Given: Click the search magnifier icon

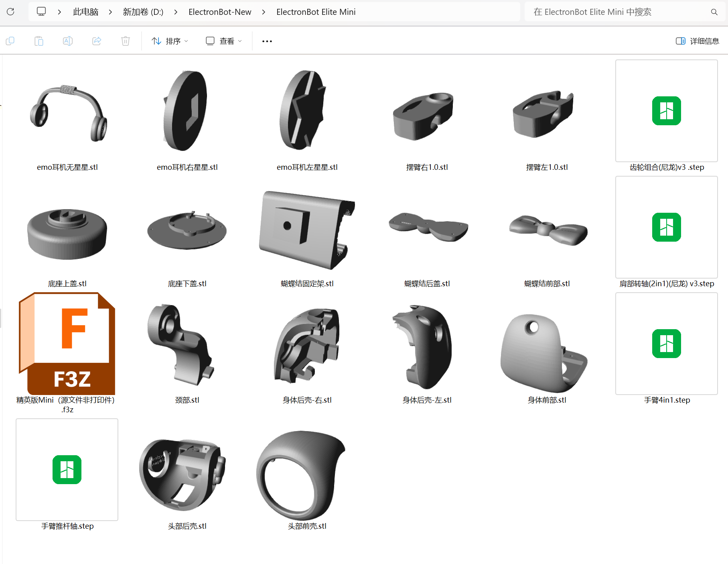Looking at the screenshot, I should (714, 12).
